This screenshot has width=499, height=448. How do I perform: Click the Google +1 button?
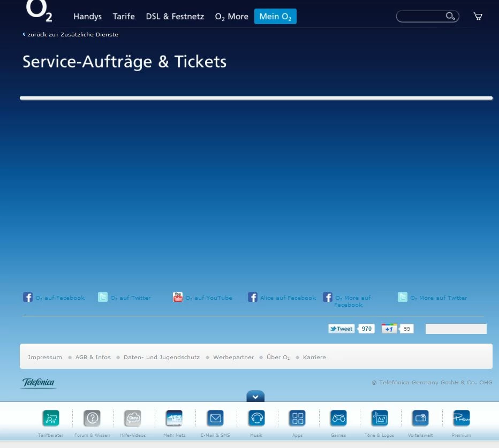389,329
